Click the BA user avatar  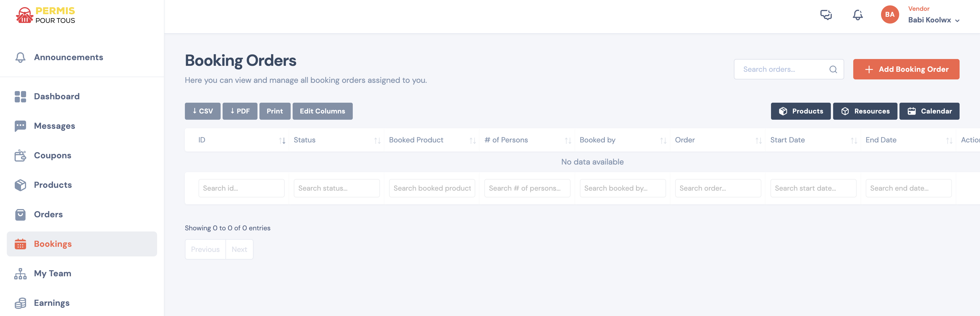coord(890,14)
